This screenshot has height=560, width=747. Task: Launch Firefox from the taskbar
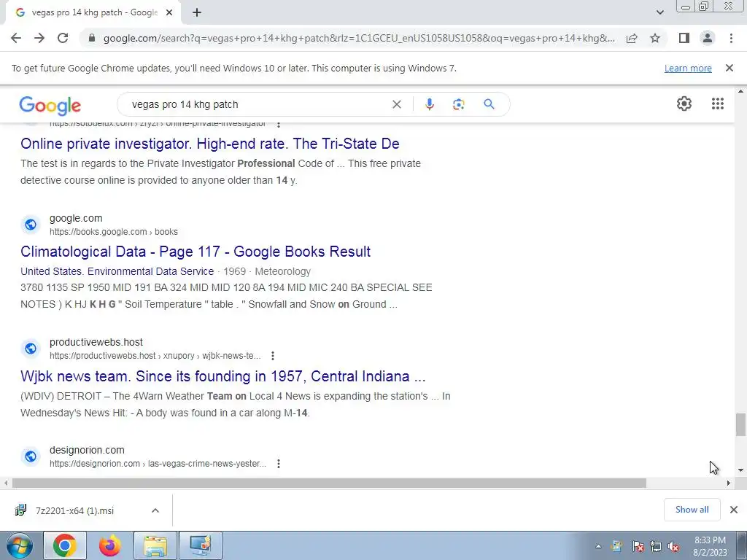[109, 545]
